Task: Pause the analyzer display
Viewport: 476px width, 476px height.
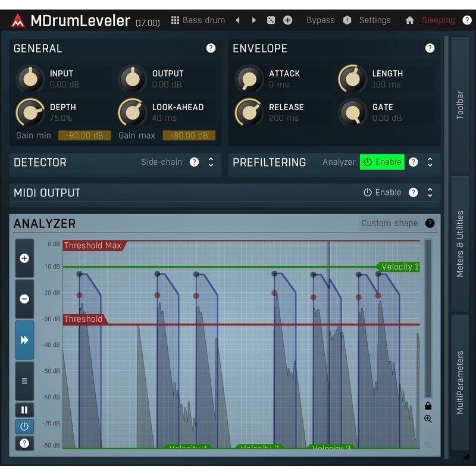Action: tap(24, 410)
